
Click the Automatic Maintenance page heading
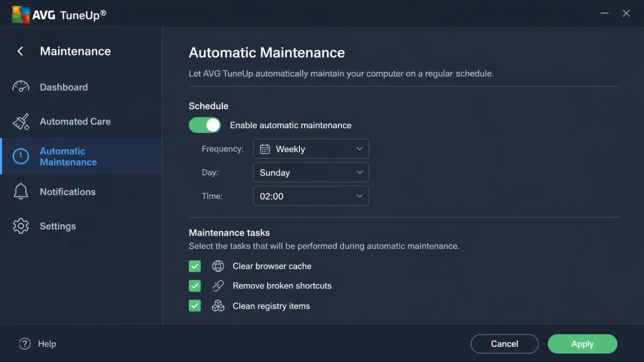(267, 53)
